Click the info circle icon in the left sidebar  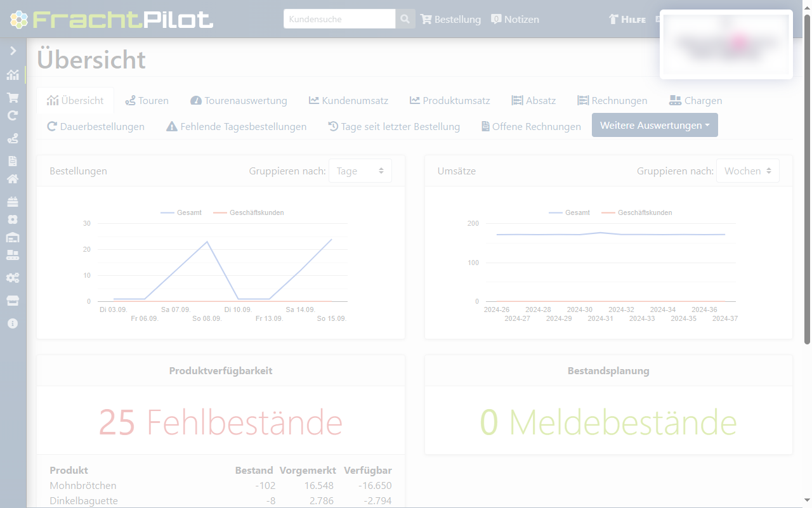coord(13,323)
